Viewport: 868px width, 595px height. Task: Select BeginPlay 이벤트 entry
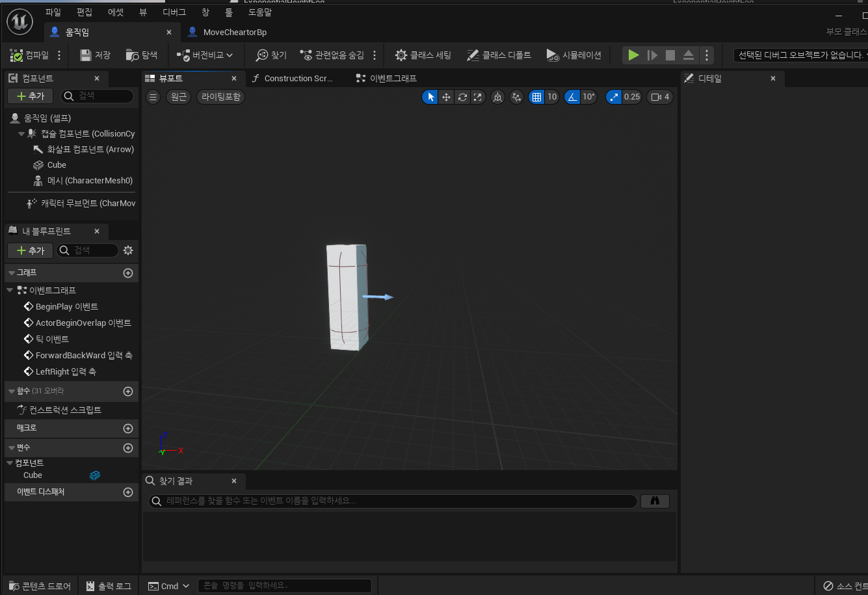(61, 306)
